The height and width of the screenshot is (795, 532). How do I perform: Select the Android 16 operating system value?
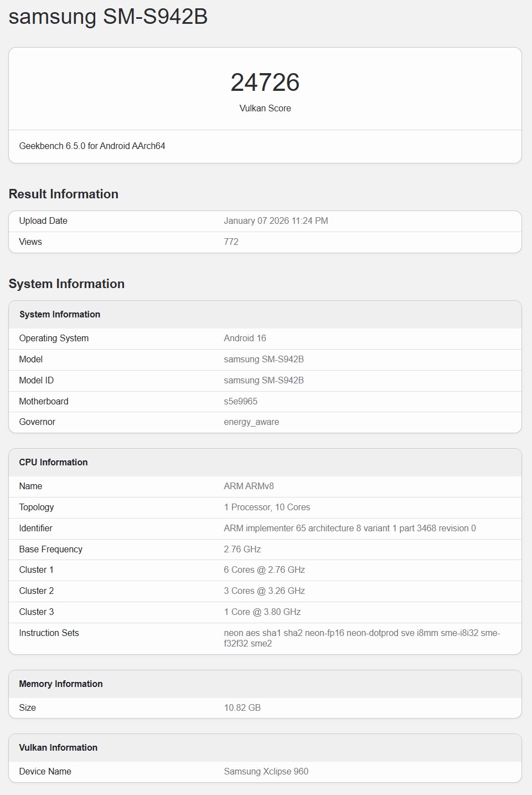[x=245, y=338]
